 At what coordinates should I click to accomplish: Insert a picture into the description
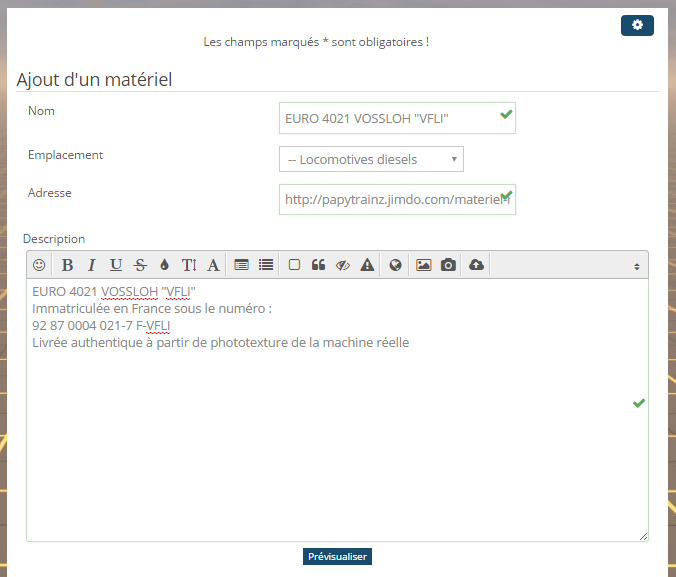(424, 265)
